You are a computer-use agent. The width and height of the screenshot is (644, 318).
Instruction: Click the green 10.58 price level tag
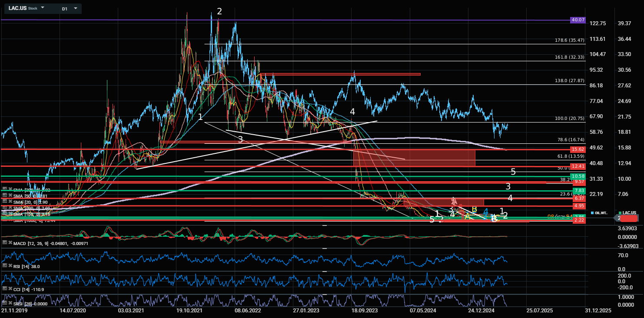[x=578, y=176]
